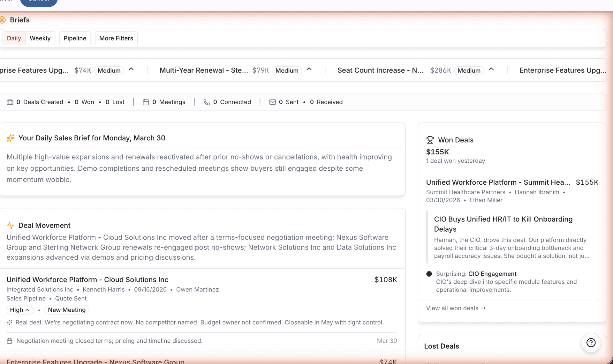
Task: Click the Sent envelope icon
Action: [272, 102]
